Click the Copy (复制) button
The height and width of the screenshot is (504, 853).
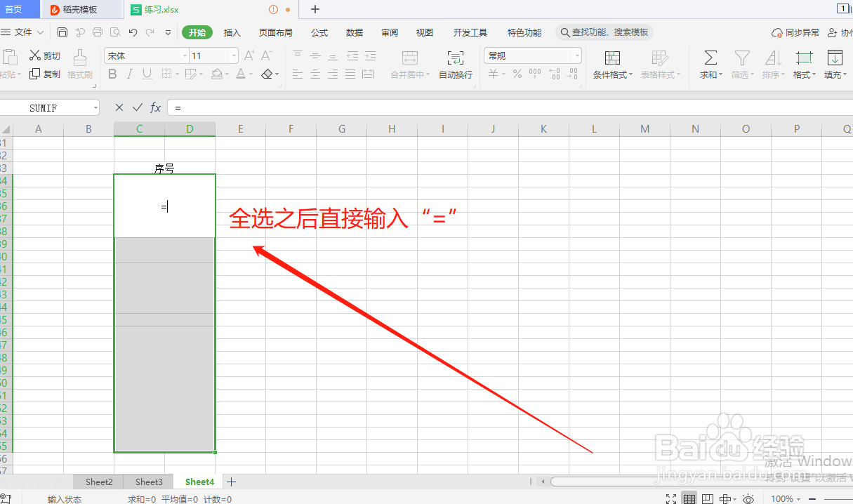[x=45, y=74]
